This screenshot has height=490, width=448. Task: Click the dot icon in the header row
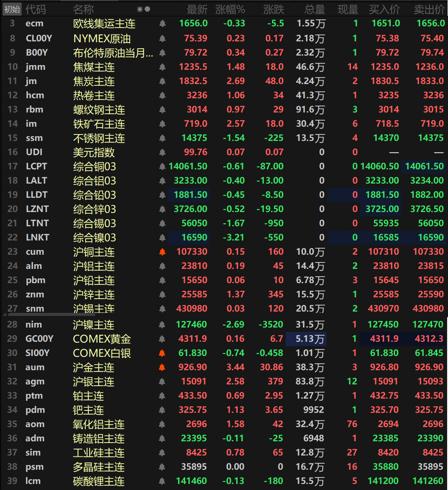[x=147, y=9]
